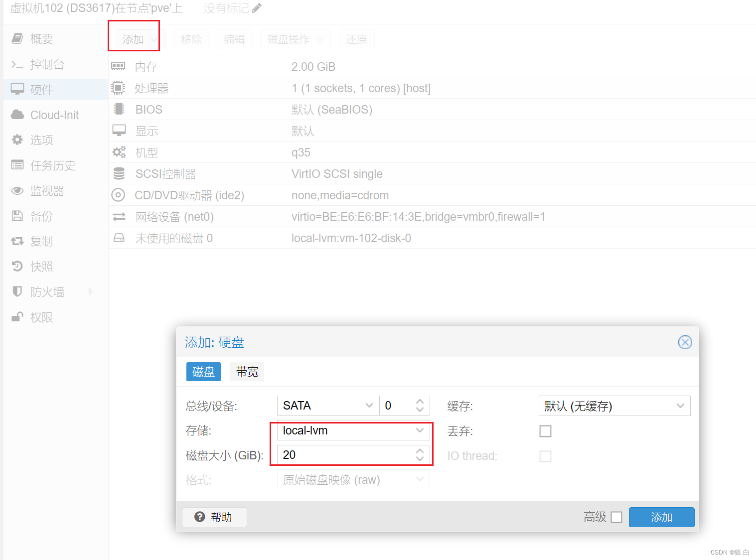Open the Cloud-Init cloud icon
Viewport: 756px width, 560px height.
(17, 115)
